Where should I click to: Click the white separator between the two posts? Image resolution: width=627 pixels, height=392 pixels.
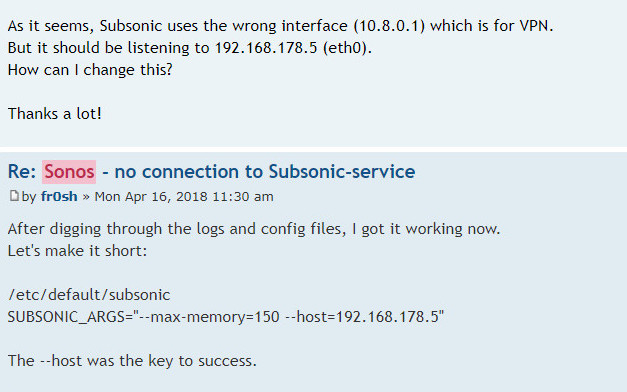coord(314,149)
